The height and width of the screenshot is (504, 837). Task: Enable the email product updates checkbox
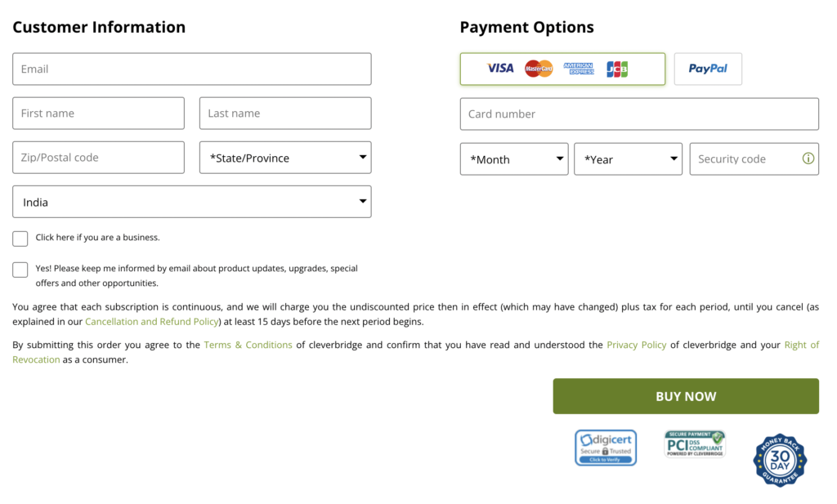pos(20,270)
